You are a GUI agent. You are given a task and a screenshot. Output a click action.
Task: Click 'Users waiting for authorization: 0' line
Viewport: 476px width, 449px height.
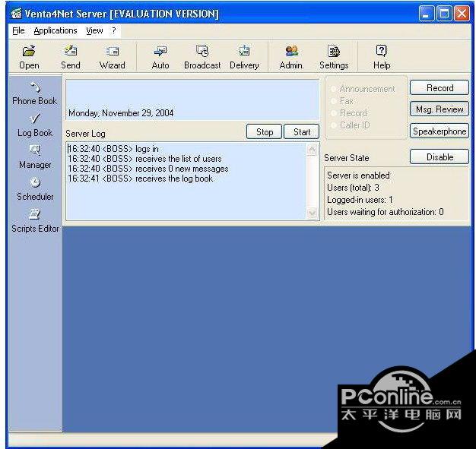pos(386,212)
